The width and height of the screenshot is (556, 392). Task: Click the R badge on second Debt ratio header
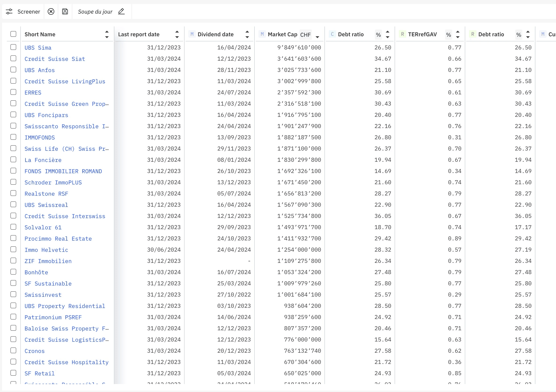[473, 34]
